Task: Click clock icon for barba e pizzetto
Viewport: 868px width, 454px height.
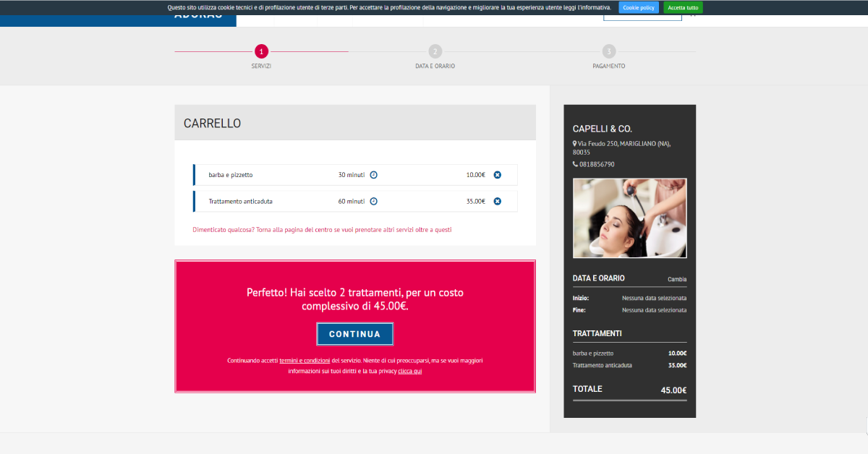Action: [x=374, y=175]
